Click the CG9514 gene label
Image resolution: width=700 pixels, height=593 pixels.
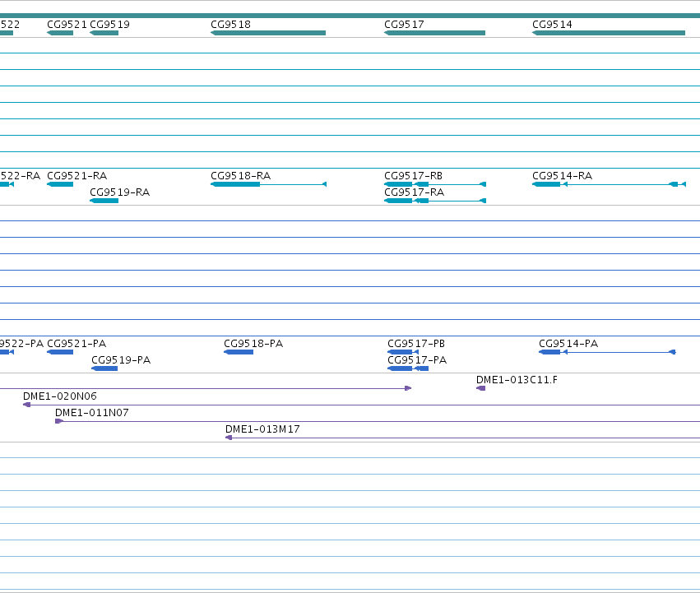(552, 25)
